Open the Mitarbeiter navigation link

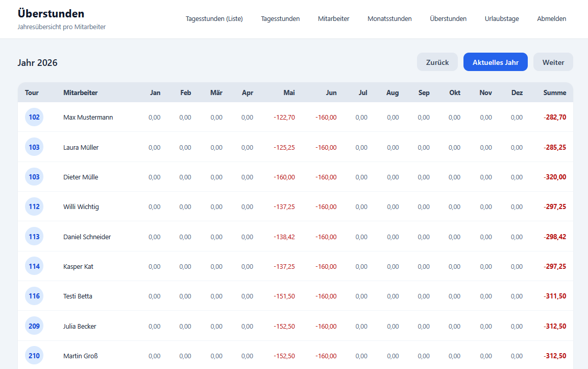333,19
